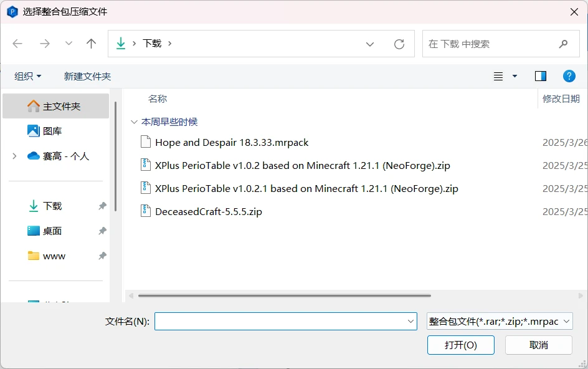Viewport: 588px width, 369px height.
Task: Click file icon of Hope and Despair mrpack
Action: coord(146,142)
